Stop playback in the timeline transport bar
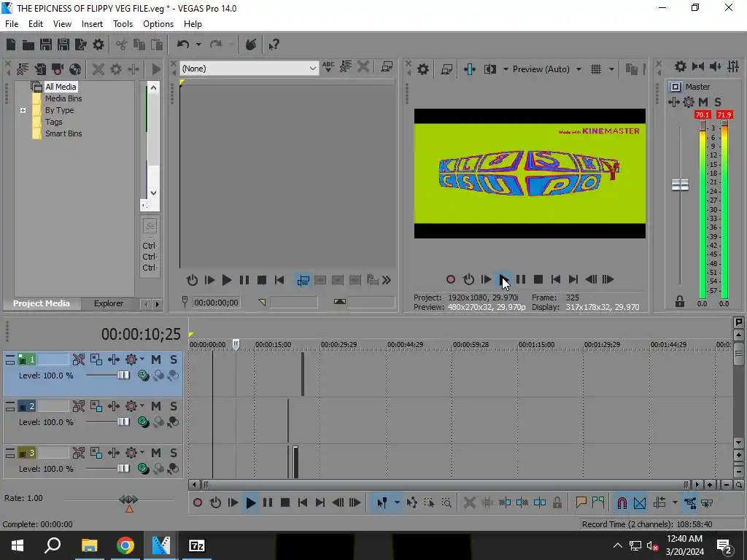Viewport: 747px width, 560px height. tap(285, 503)
